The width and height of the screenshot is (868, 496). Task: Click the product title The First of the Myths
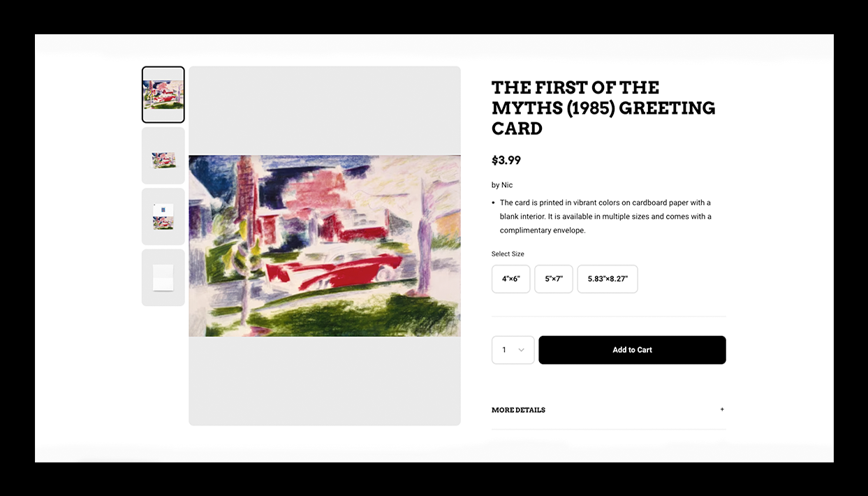[603, 108]
